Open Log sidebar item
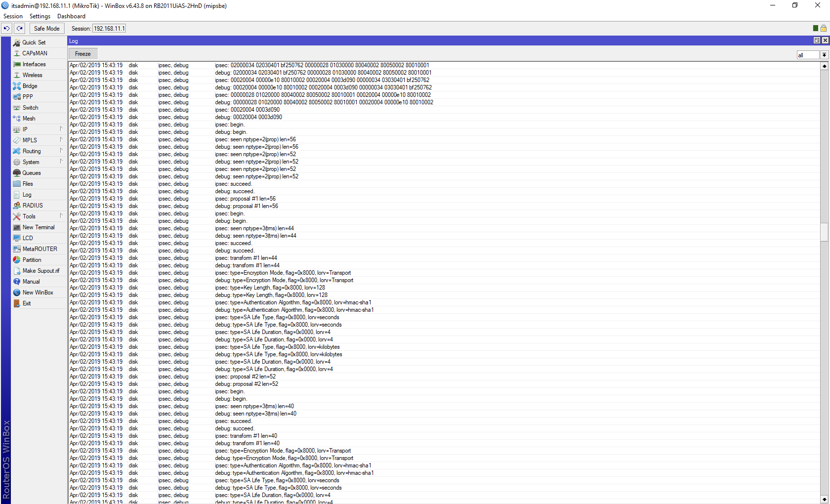 [x=27, y=195]
